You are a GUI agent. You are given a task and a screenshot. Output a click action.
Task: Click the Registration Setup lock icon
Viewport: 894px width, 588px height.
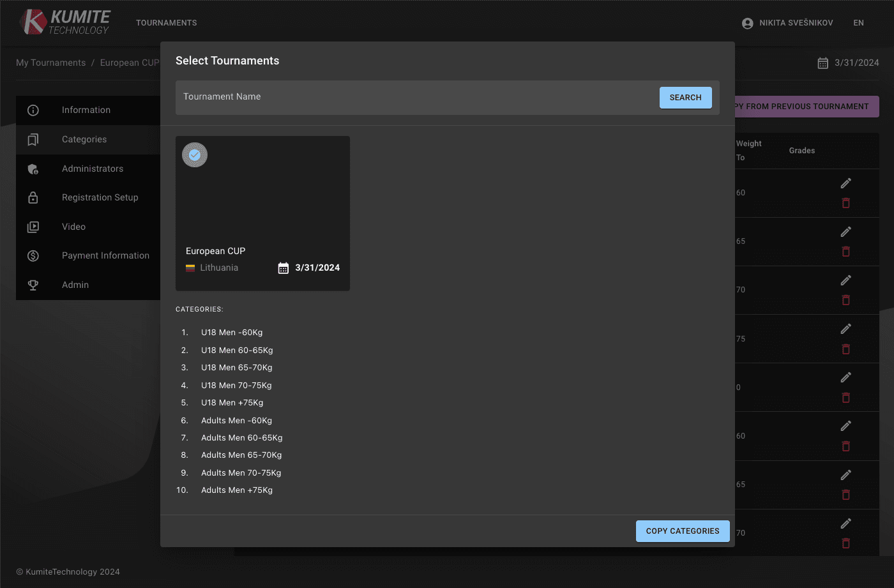point(33,197)
